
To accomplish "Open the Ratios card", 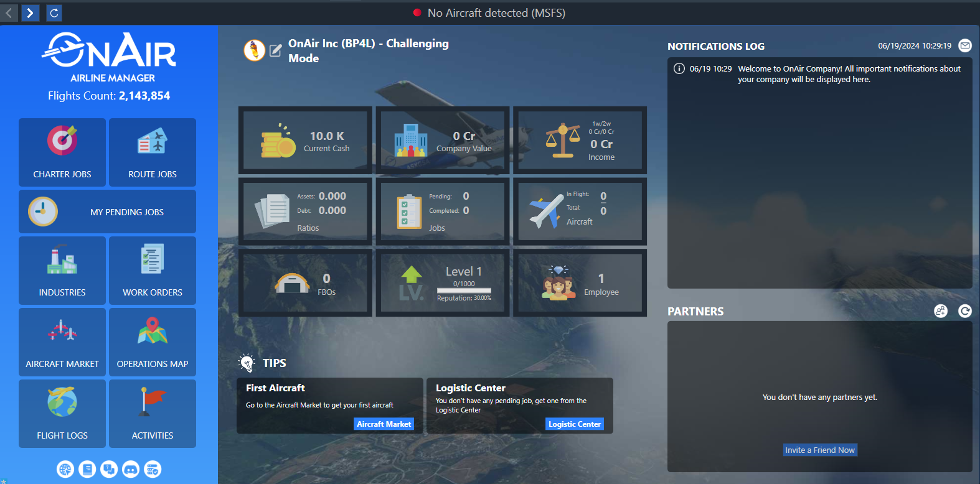I will coord(305,212).
